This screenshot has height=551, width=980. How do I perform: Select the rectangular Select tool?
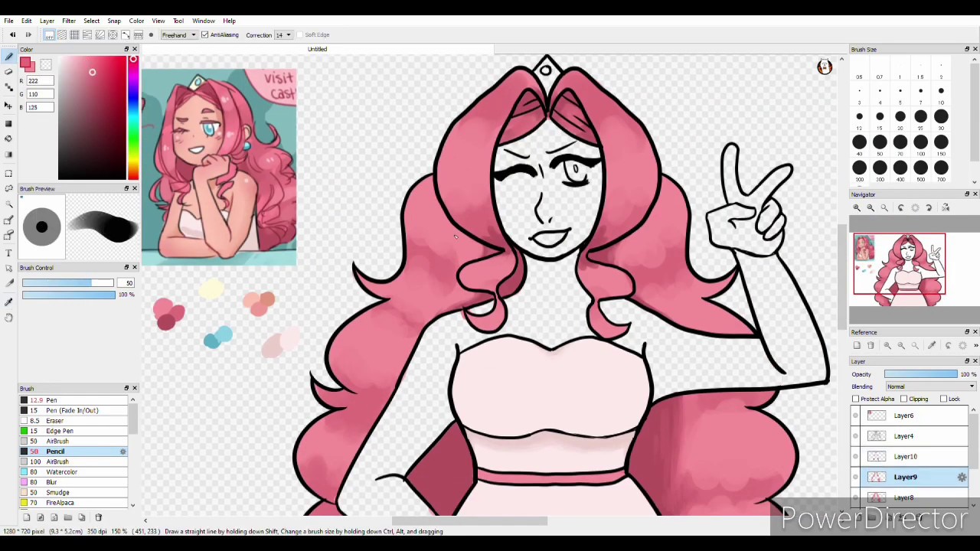8,174
